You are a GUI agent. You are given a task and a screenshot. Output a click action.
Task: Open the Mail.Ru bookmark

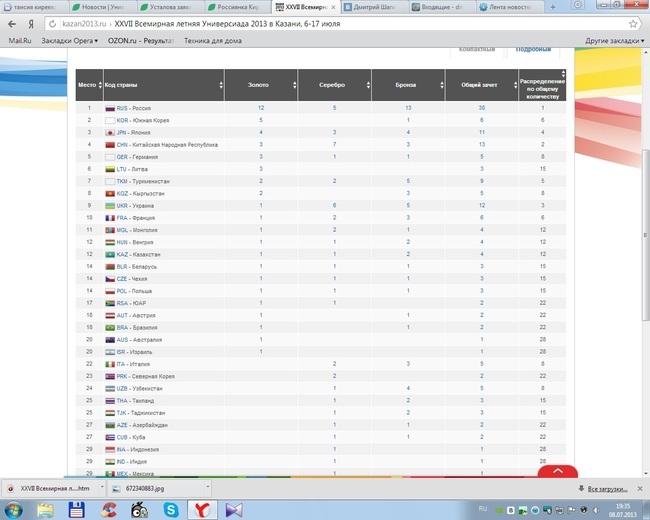coord(20,41)
